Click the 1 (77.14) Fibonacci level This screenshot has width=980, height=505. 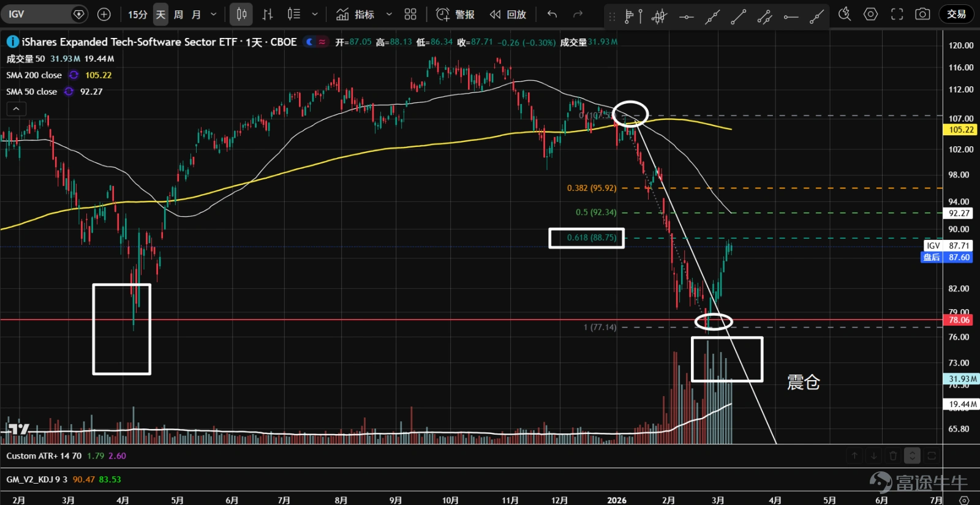point(600,327)
